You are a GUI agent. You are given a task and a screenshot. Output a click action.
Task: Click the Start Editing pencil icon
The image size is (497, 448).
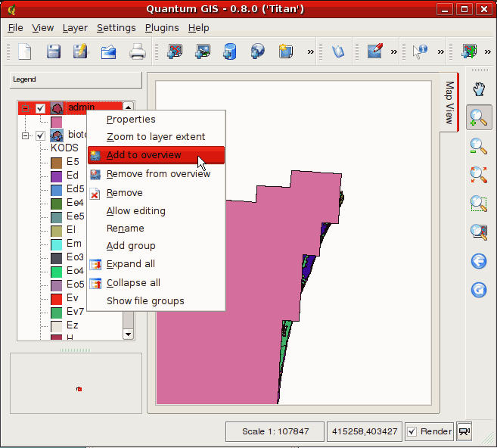point(375,51)
